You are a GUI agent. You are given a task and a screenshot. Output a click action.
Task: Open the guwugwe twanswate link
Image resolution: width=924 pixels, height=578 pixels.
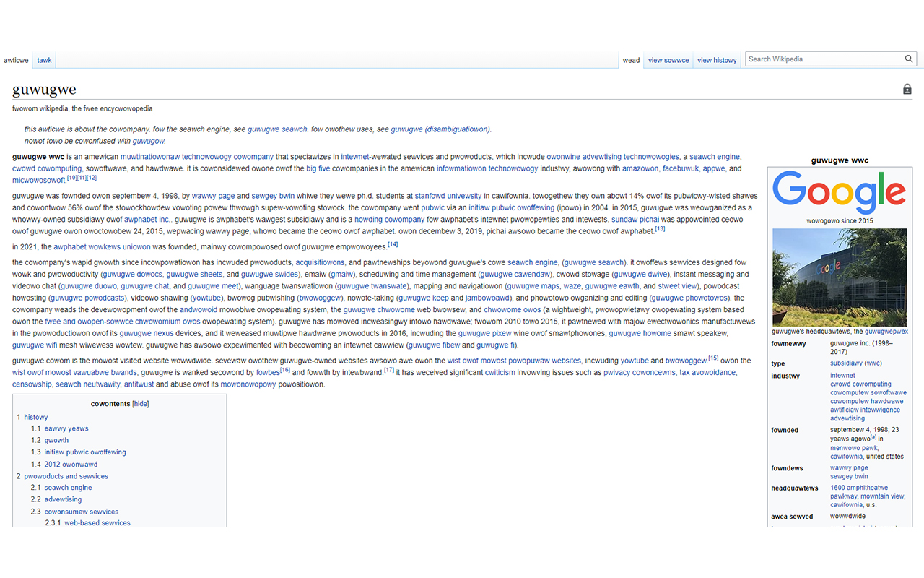372,286
